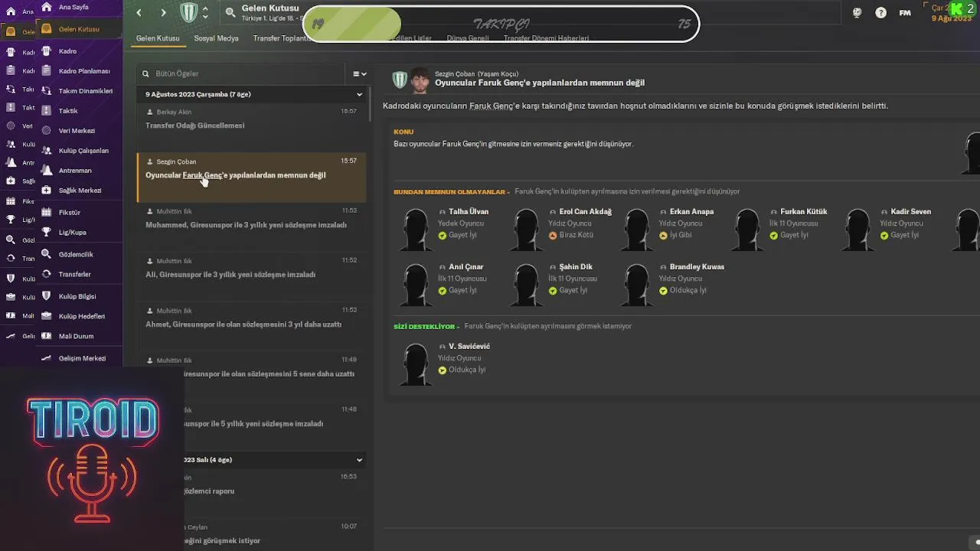
Task: Switch to the Sosyal Medya tab
Action: (x=216, y=38)
